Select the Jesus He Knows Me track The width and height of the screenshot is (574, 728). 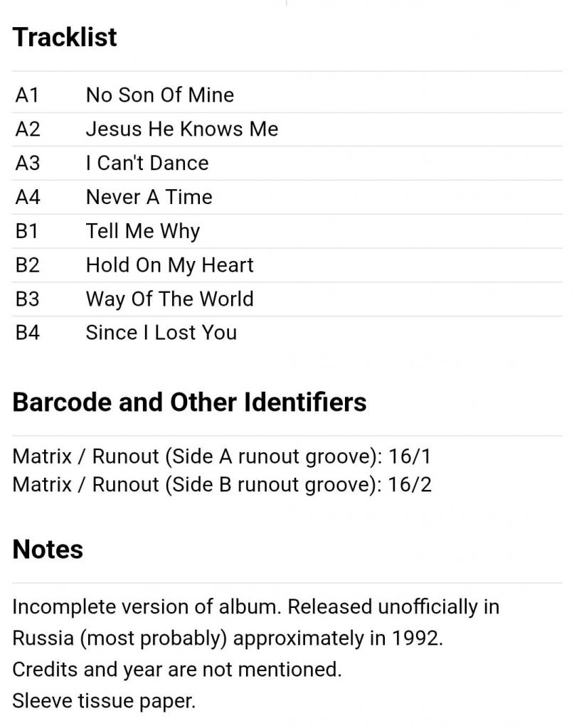pos(181,129)
